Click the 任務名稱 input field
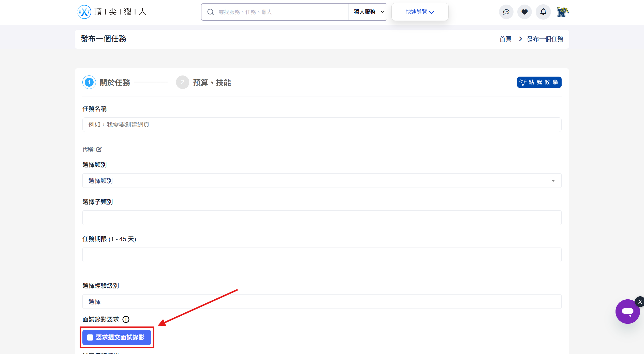Screen dimensions: 644x354 coord(322,125)
